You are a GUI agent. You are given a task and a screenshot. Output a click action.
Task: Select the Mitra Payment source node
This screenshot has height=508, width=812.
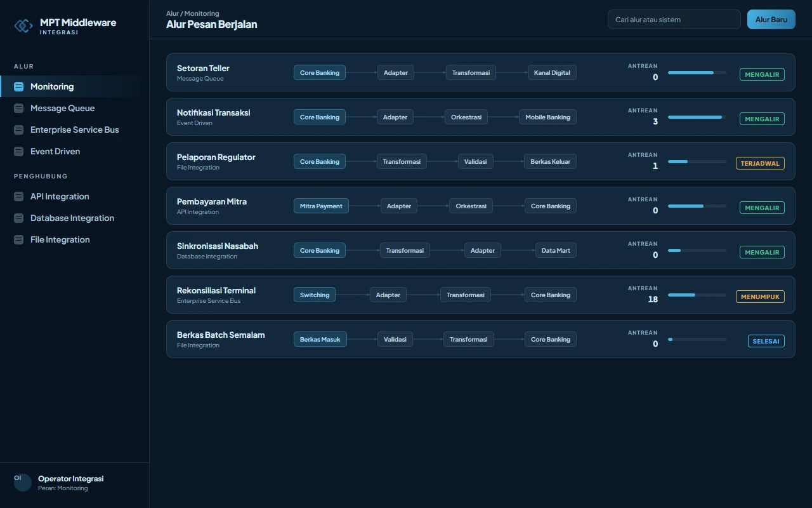(321, 206)
